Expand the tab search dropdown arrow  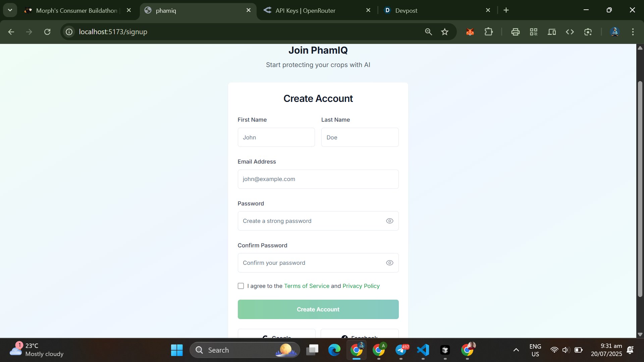pyautogui.click(x=10, y=10)
